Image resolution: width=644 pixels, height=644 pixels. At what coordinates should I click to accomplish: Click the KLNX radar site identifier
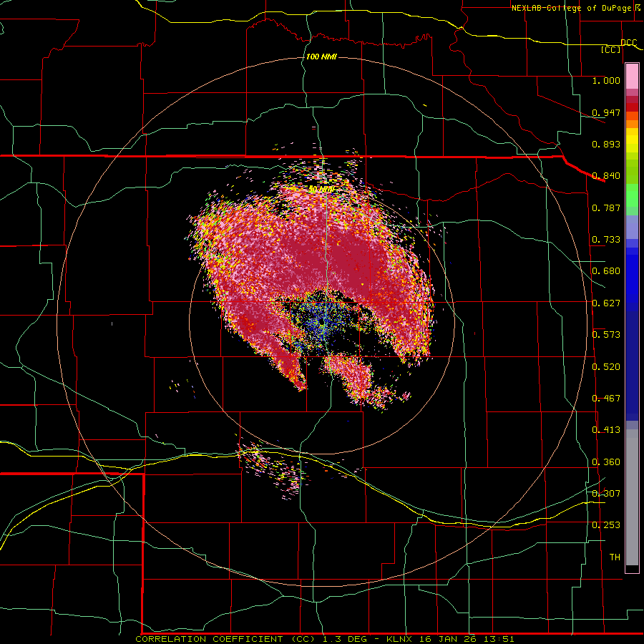(x=399, y=639)
